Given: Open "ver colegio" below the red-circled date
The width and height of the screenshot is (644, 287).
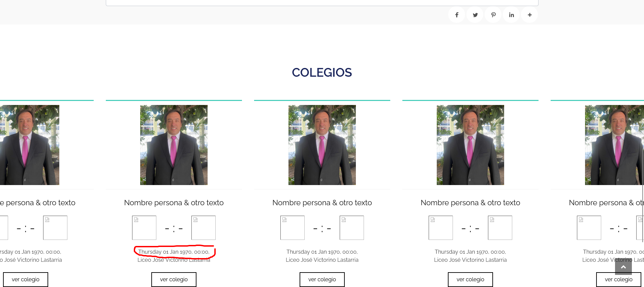Looking at the screenshot, I should [174, 279].
